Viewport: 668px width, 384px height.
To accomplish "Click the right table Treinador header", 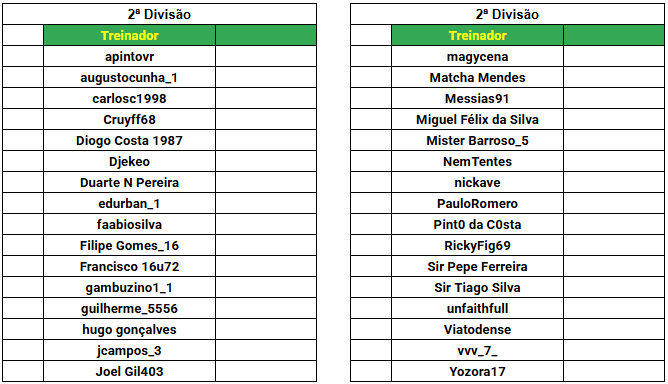I will click(477, 35).
